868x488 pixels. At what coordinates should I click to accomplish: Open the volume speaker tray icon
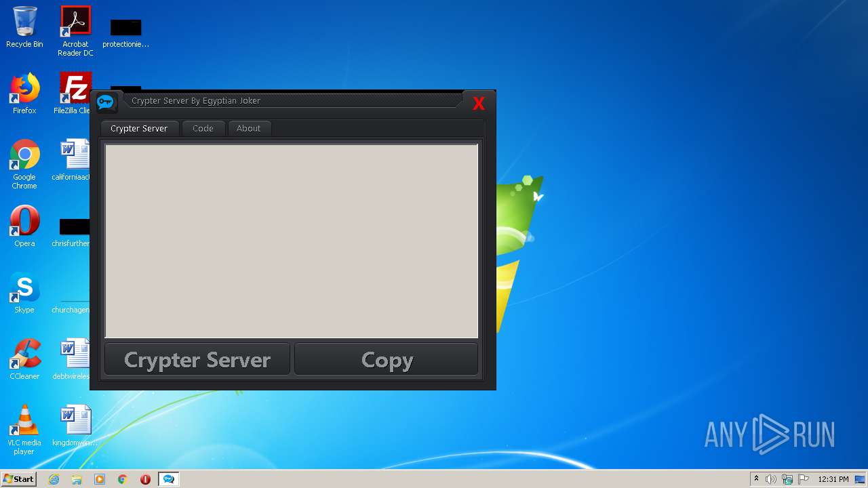coord(771,479)
